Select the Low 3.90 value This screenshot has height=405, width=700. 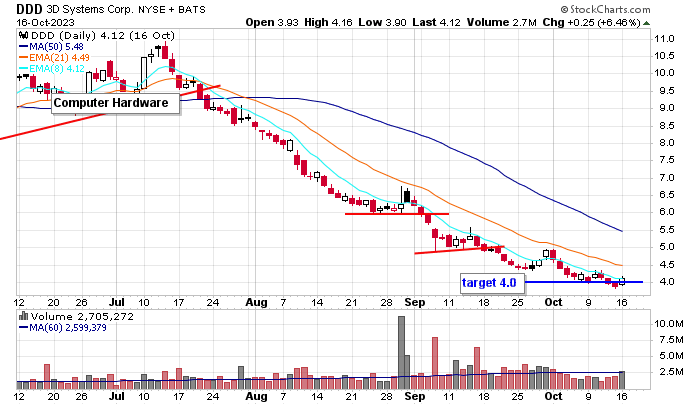(382, 22)
